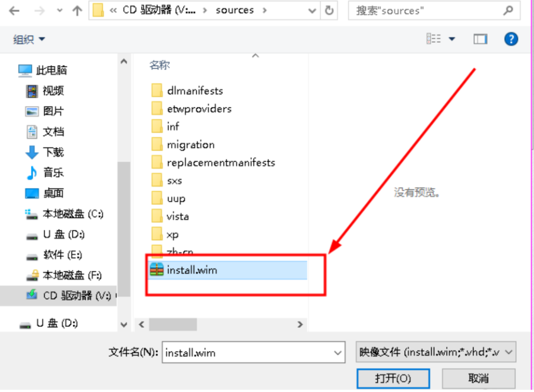
Task: Expand the view options dropdown arrow
Action: (x=452, y=39)
